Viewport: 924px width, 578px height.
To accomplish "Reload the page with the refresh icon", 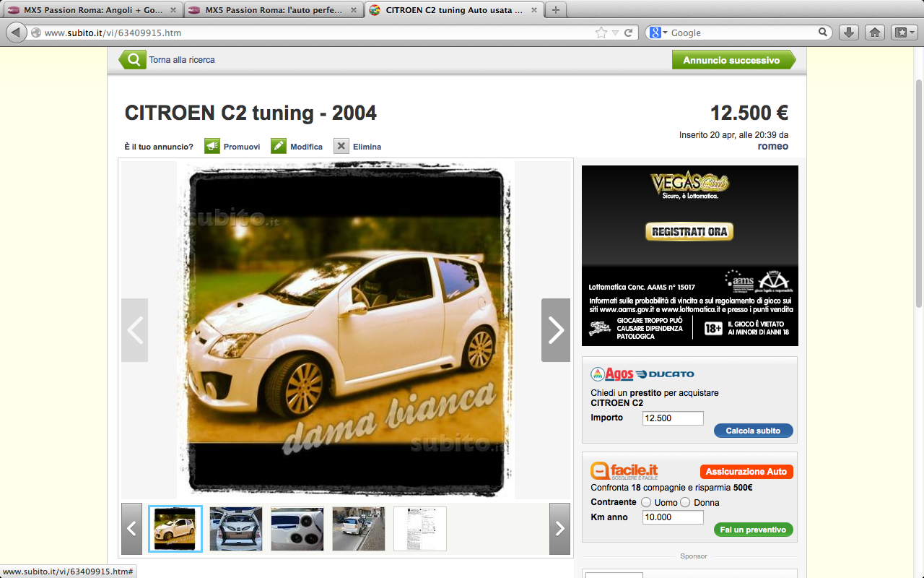I will 629,33.
